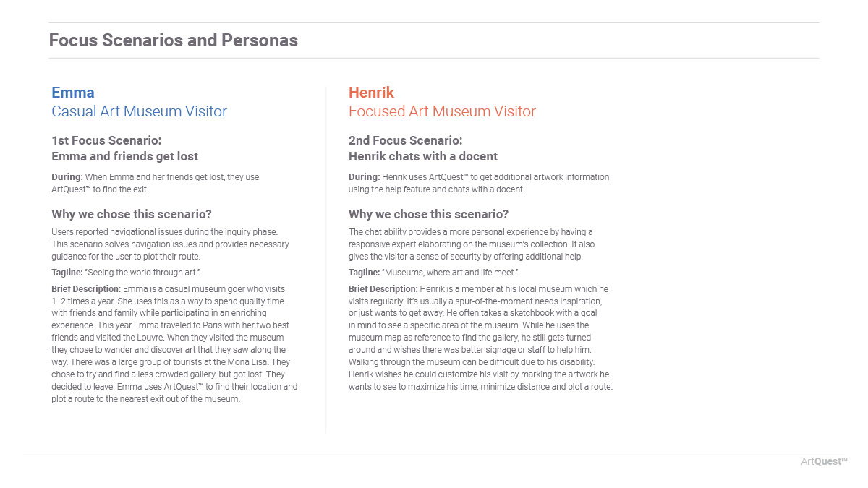Select the 'Seeing the world through art' tagline
Viewport: 868px width, 488px height.
point(126,272)
